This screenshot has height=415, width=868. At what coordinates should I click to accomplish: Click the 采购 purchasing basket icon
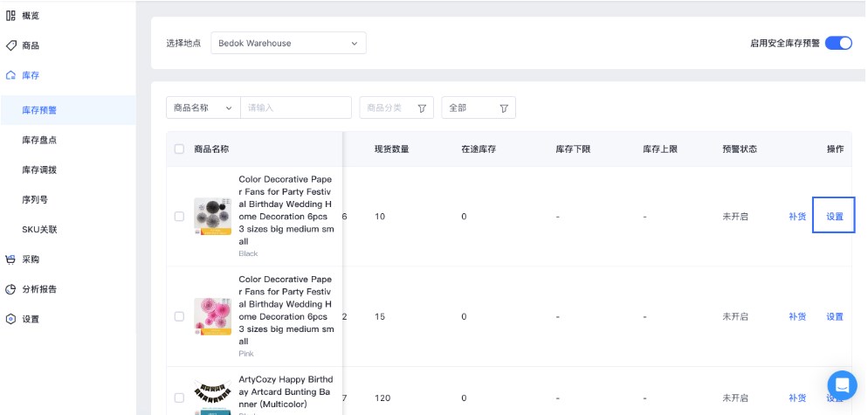coord(10,259)
